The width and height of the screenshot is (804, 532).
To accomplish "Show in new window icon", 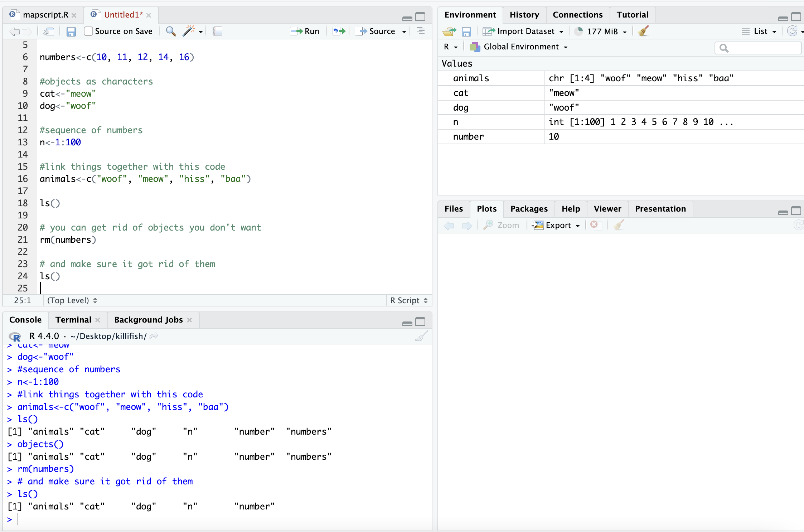I will point(49,32).
